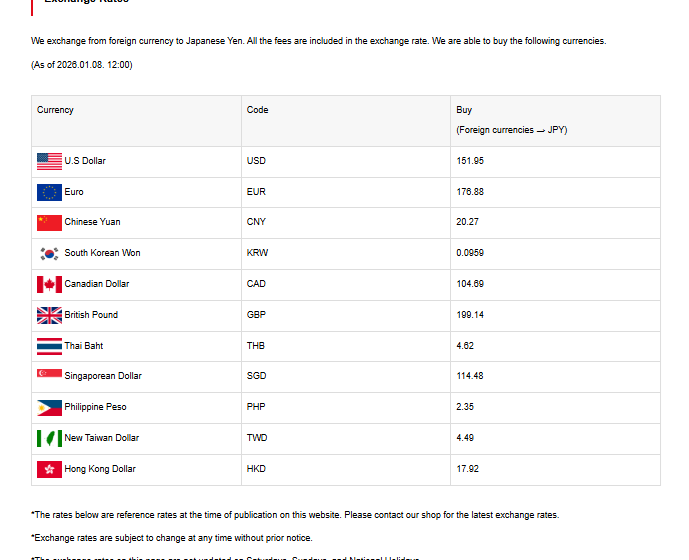Screen dimensions: 689x560
Task: Click the South Korean flag icon
Action: 49,253
